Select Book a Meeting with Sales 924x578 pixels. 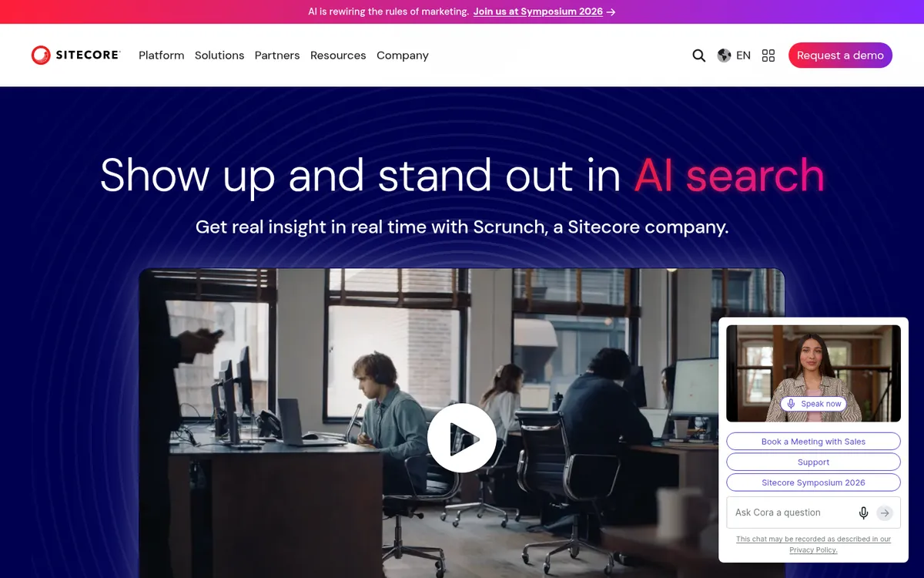(x=813, y=442)
